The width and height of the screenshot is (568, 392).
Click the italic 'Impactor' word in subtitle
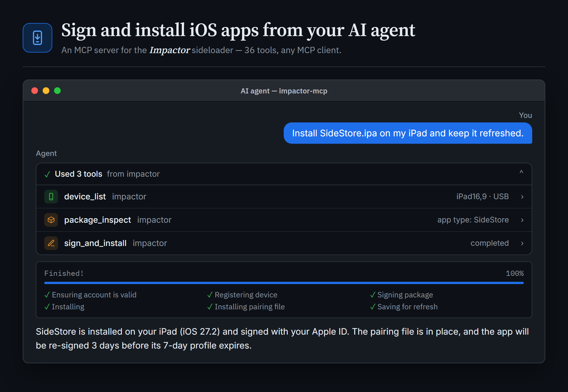170,50
